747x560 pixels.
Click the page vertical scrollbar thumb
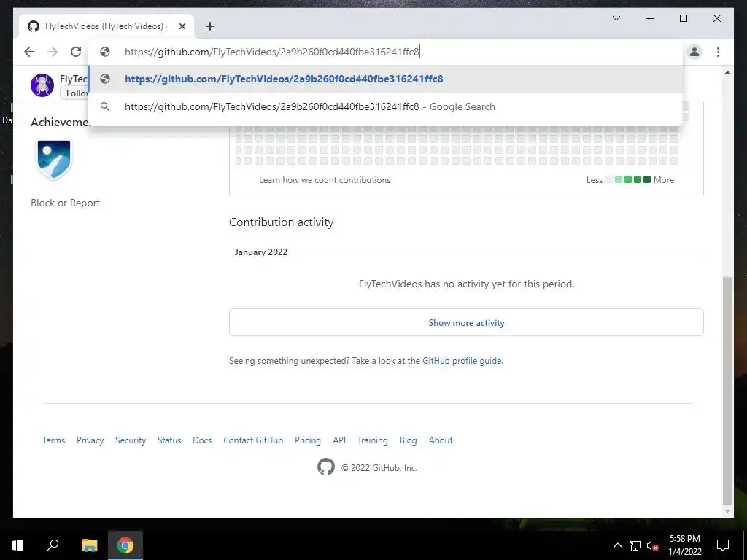click(727, 391)
